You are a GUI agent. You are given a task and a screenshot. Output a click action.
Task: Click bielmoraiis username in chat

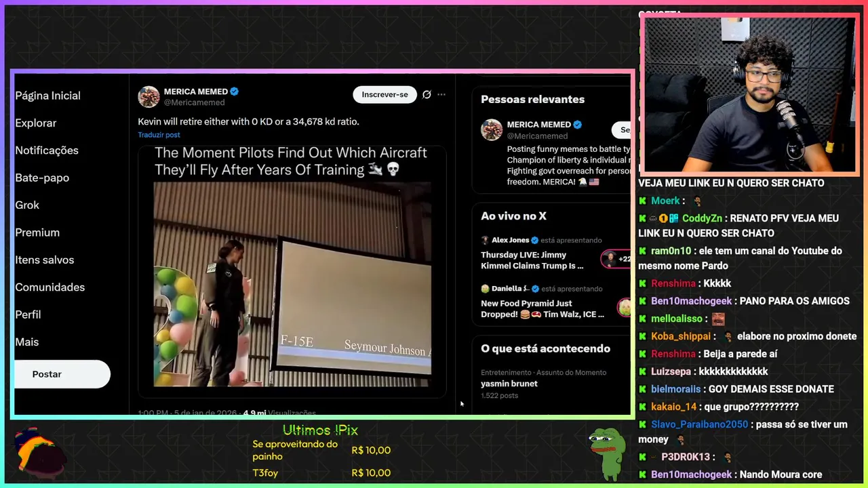676,389
